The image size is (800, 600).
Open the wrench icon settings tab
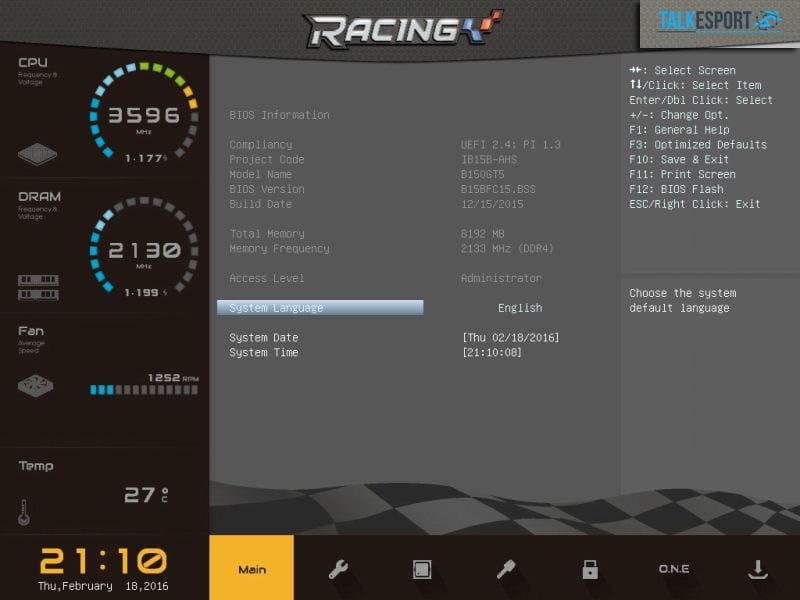338,569
